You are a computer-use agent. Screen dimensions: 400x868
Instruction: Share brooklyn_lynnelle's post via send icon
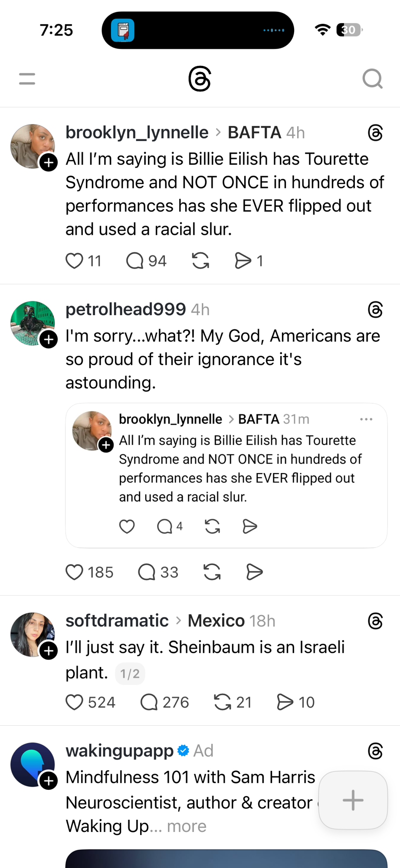click(243, 261)
